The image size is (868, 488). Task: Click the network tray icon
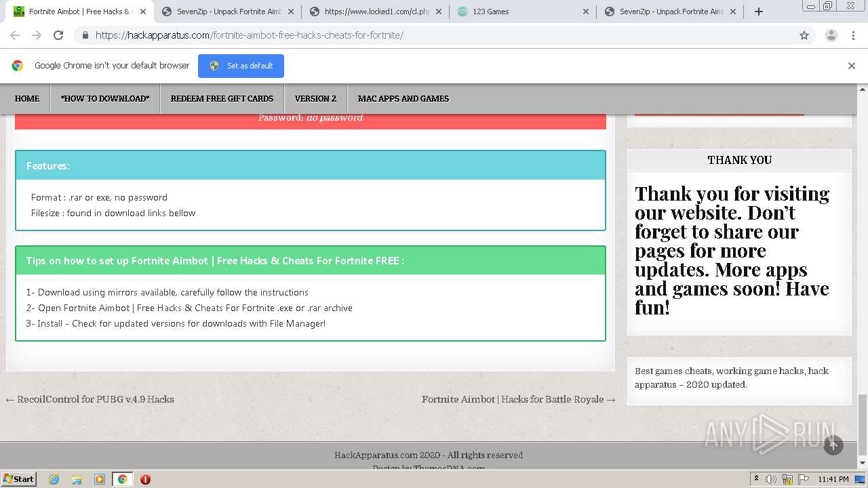tap(787, 479)
